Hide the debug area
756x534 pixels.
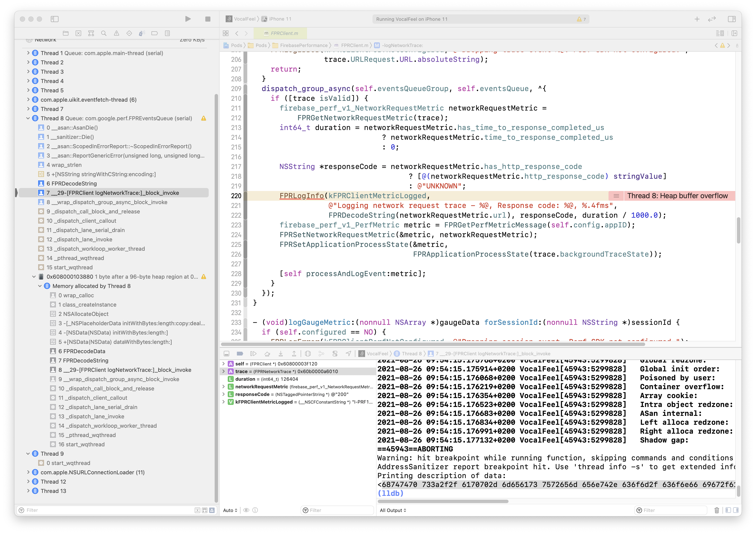tap(226, 353)
